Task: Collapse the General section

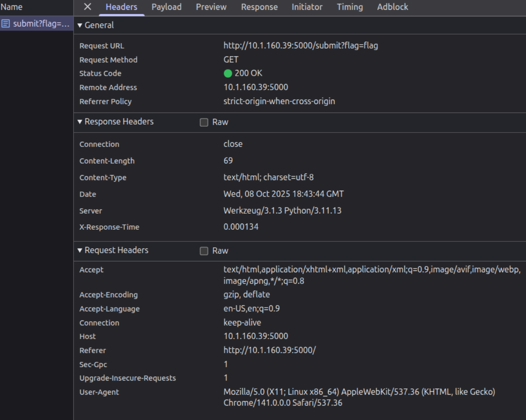Action: (79, 25)
